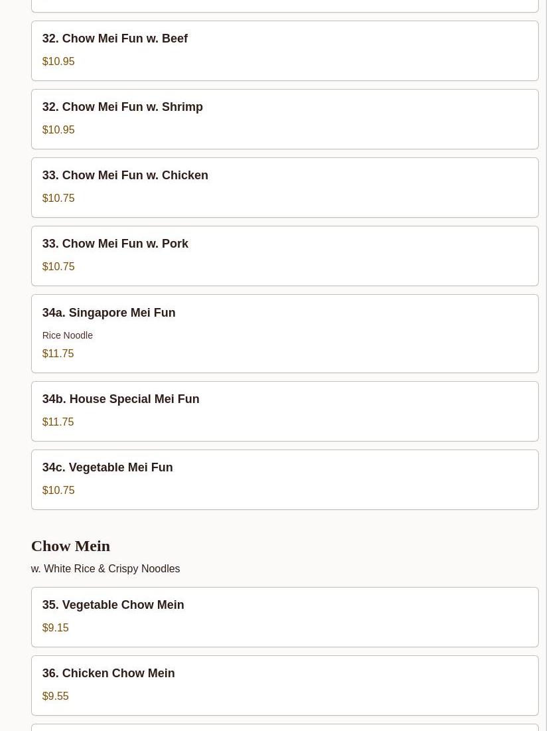Click the $9.15 Vegetable Chow Mein price
560x731 pixels.
[56, 627]
